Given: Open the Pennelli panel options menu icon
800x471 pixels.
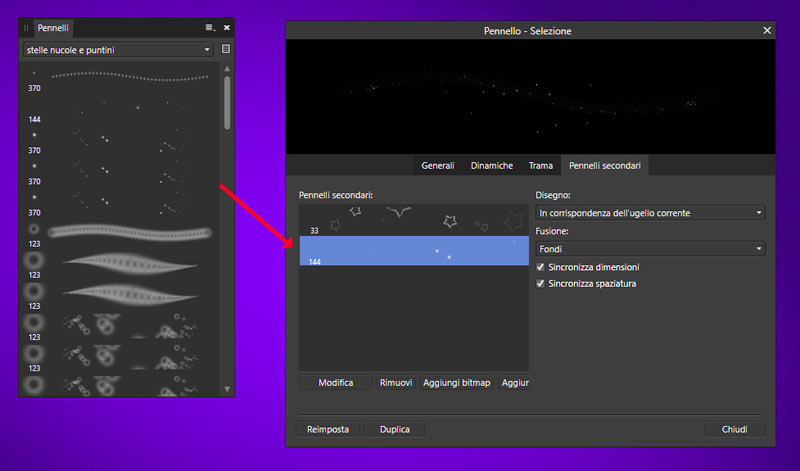Looking at the screenshot, I should 210,28.
